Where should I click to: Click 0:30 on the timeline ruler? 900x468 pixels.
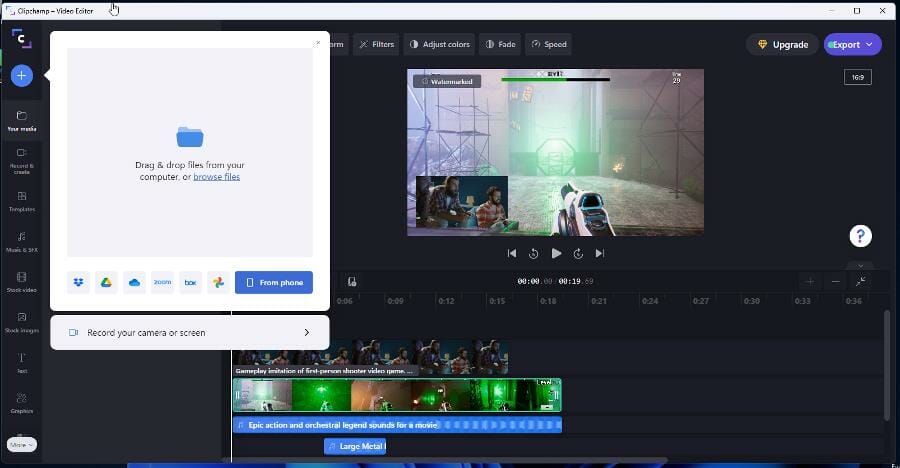(751, 301)
